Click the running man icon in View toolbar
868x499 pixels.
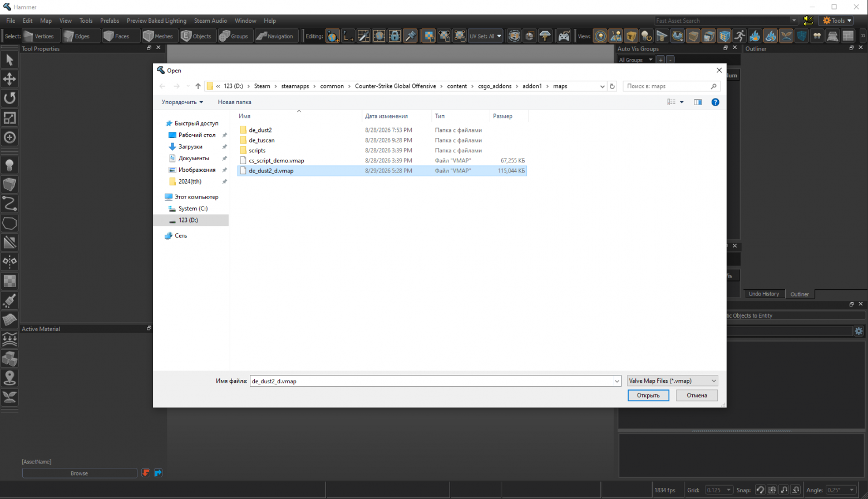(x=739, y=36)
